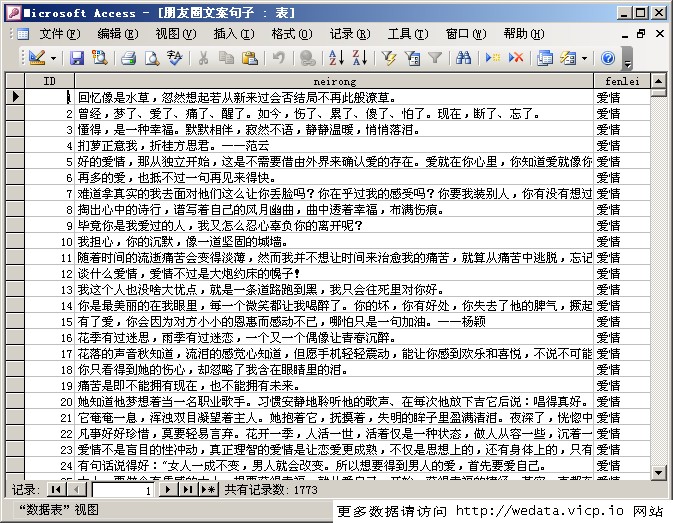673x523 pixels.
Task: Undo the last action
Action: click(x=279, y=57)
